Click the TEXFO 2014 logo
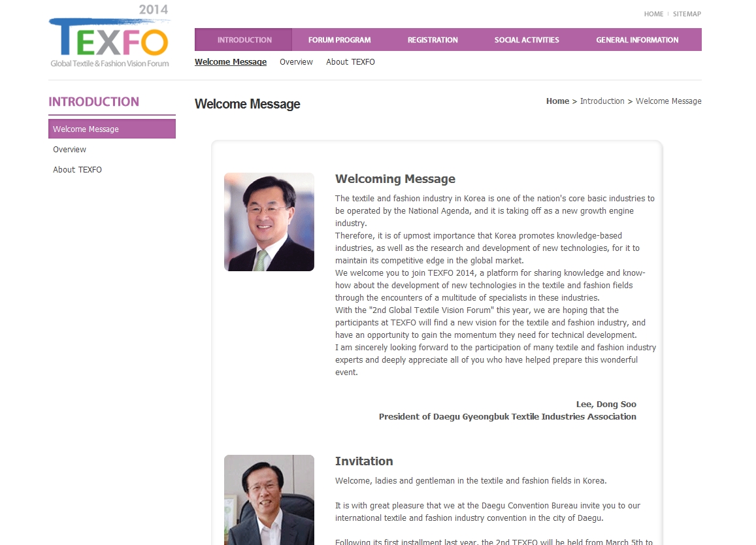Screen dimensions: 756x545 (109, 36)
